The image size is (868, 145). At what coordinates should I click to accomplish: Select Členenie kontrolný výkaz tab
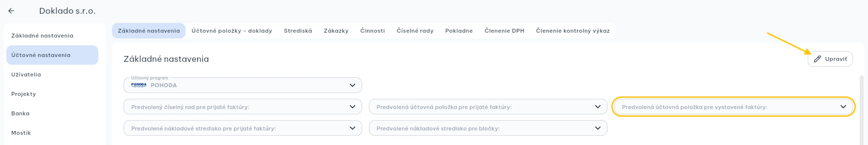[573, 31]
